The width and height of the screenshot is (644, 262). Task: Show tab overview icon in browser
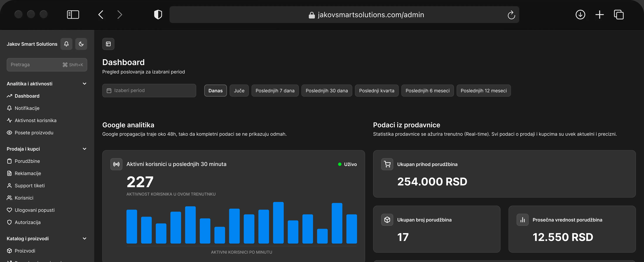click(x=619, y=15)
